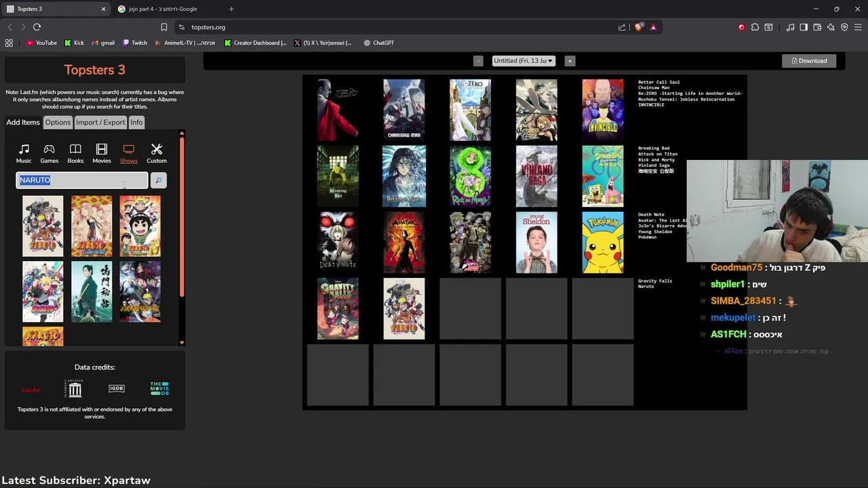This screenshot has width=868, height=488.
Task: Click the search results scrollbar
Action: coord(182,217)
